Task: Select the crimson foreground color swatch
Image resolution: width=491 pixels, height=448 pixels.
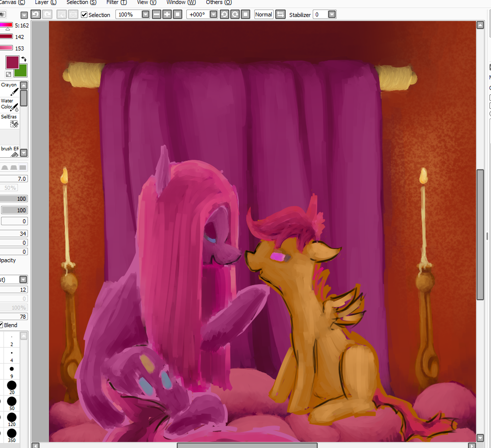Action: tap(12, 62)
